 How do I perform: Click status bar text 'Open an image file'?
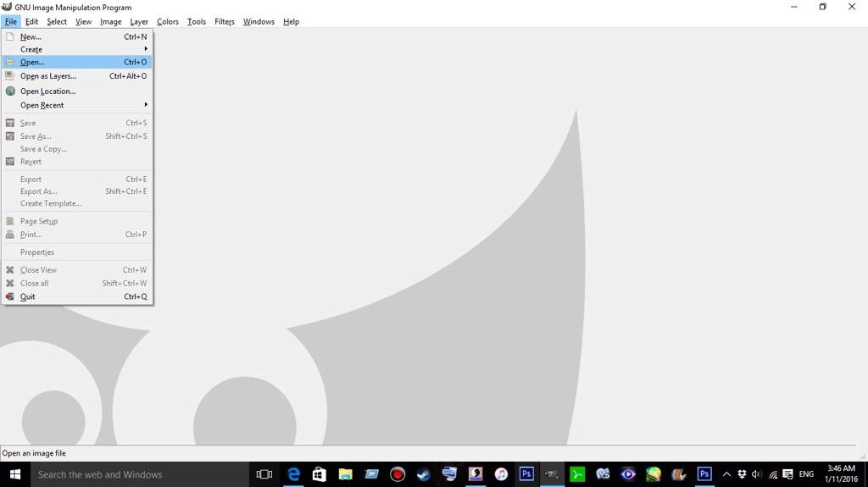pyautogui.click(x=34, y=453)
